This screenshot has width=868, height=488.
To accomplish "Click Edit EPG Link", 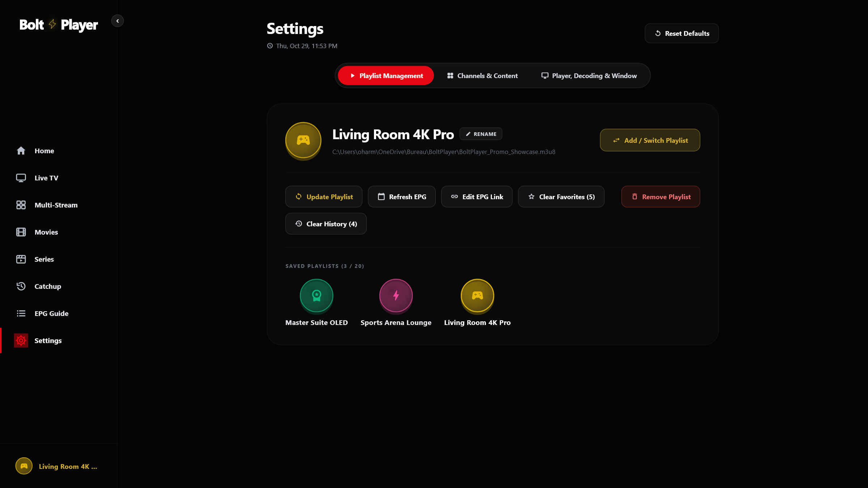I will pos(477,197).
